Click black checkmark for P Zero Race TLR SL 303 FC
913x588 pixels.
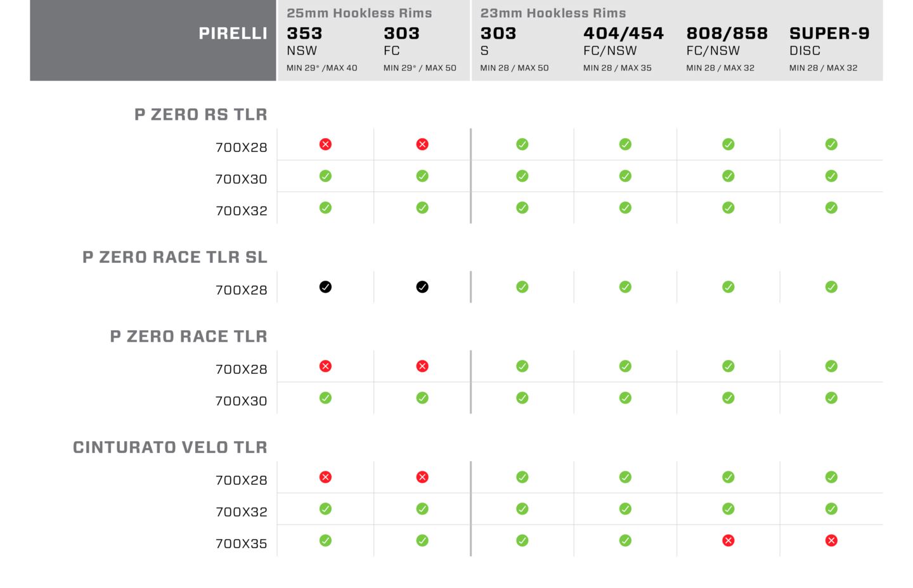[x=422, y=287]
